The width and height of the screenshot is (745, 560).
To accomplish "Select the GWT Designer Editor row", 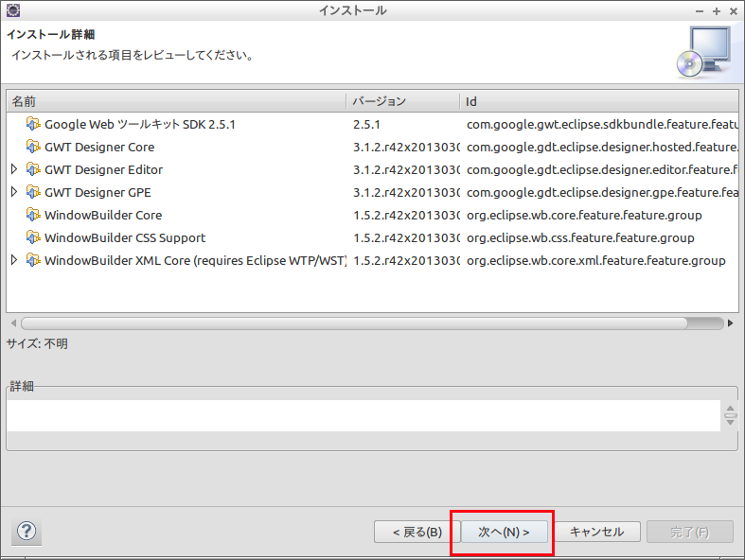I will [373, 169].
